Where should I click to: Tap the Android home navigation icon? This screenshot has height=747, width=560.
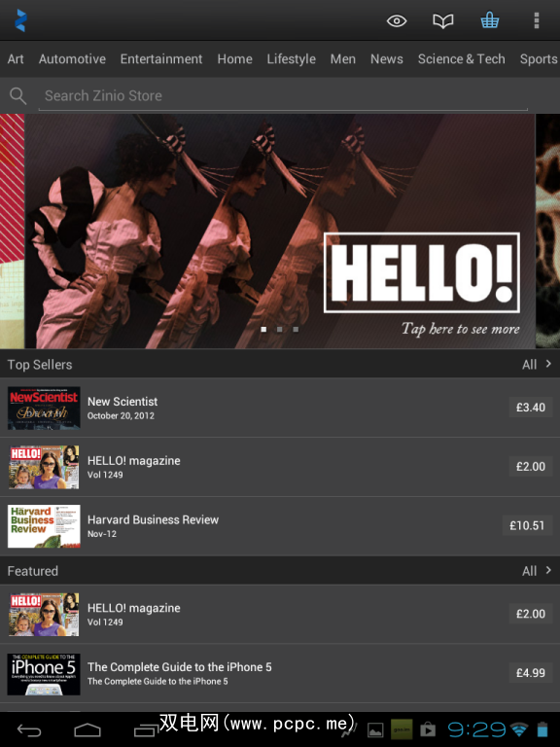[x=87, y=729]
